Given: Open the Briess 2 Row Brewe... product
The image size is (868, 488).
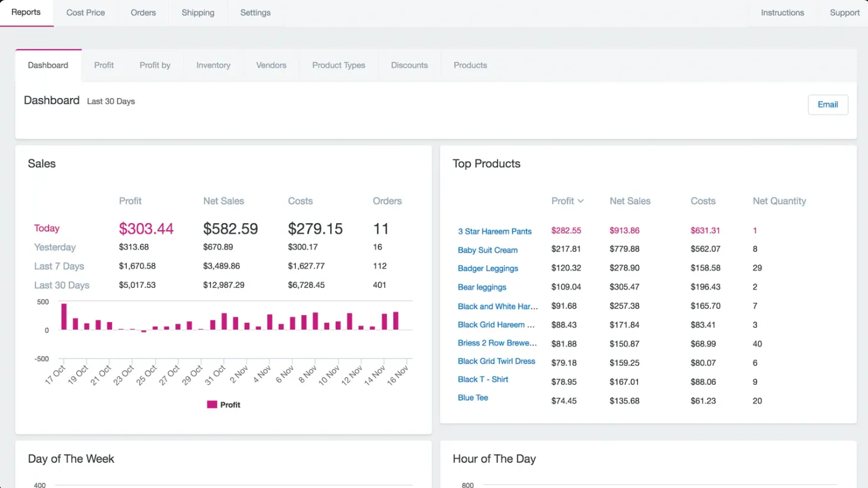Looking at the screenshot, I should (x=497, y=343).
